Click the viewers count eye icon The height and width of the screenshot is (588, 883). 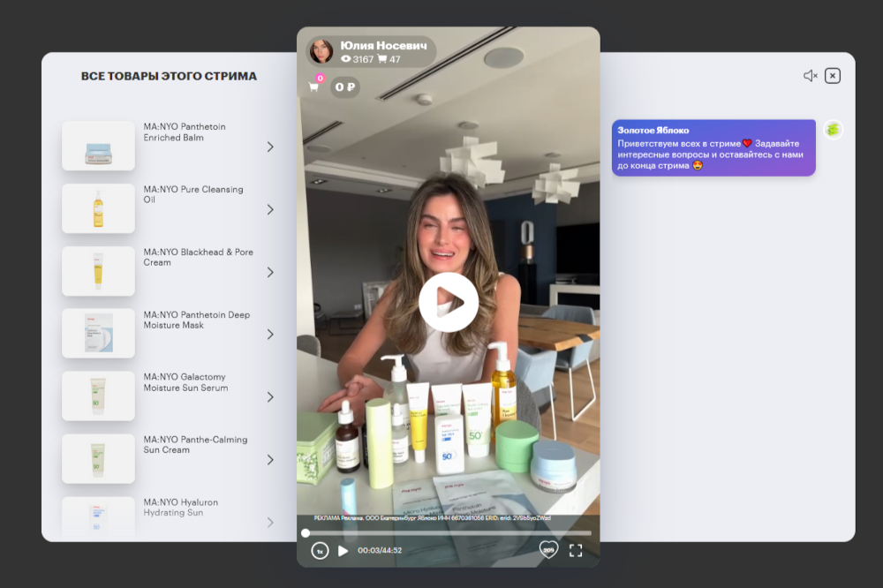(346, 59)
